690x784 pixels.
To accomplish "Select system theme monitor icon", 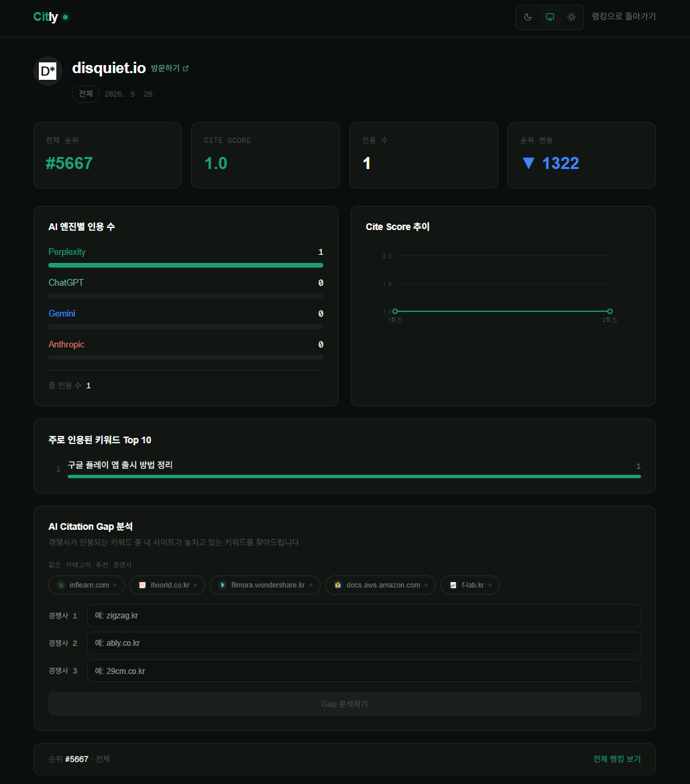I will (549, 17).
